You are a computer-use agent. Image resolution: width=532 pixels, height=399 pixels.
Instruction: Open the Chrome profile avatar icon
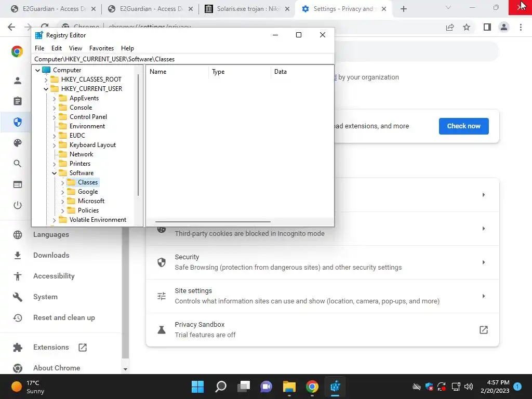click(504, 27)
